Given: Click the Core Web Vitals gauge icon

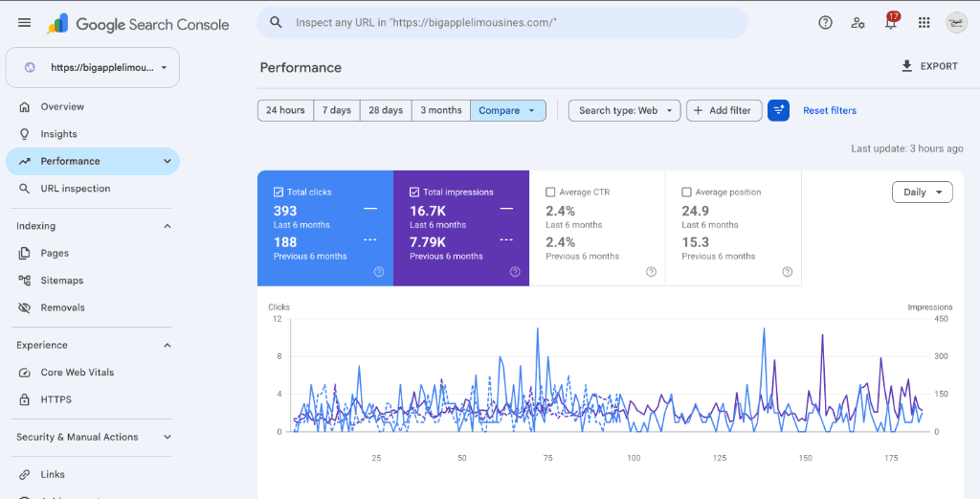Looking at the screenshot, I should click(24, 372).
